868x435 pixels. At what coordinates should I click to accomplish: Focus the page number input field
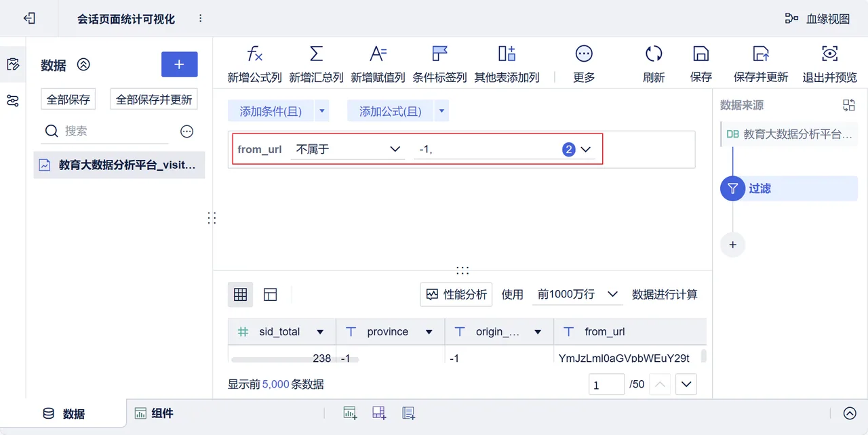point(606,384)
